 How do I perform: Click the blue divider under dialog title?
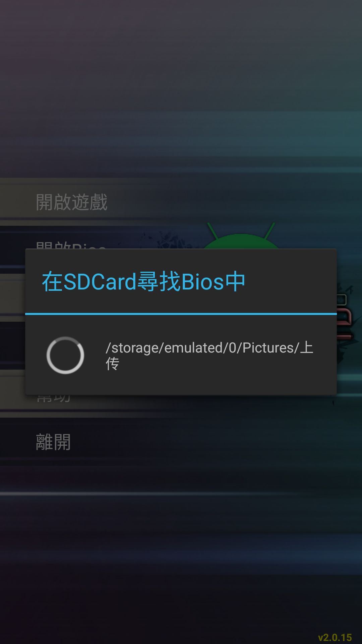click(181, 314)
